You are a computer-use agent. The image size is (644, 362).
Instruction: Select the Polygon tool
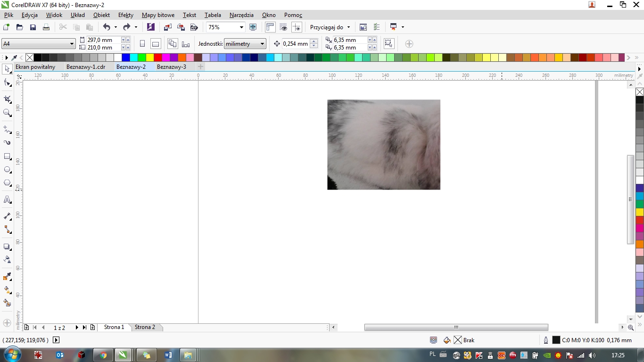click(8, 183)
